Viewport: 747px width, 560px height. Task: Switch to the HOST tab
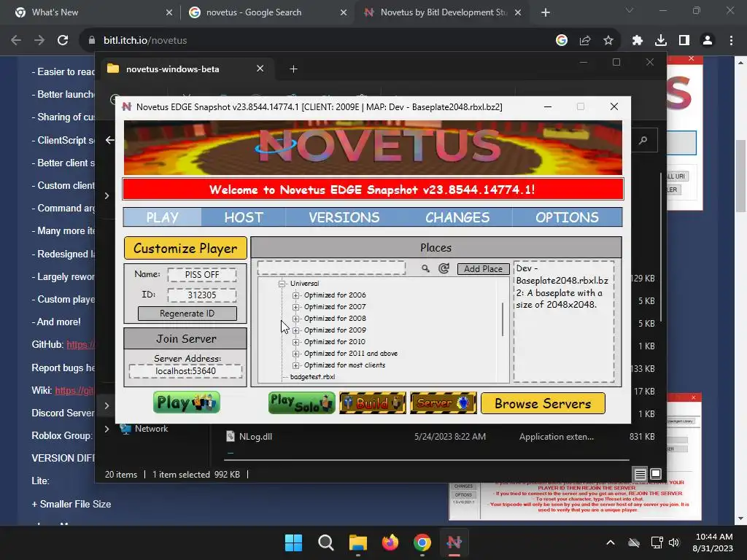(x=244, y=217)
